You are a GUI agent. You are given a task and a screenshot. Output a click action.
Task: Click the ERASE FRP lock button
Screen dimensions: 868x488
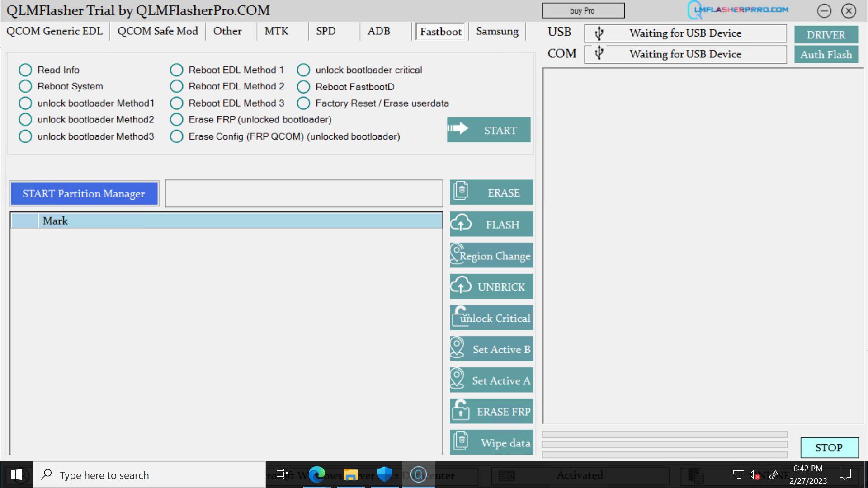point(491,411)
